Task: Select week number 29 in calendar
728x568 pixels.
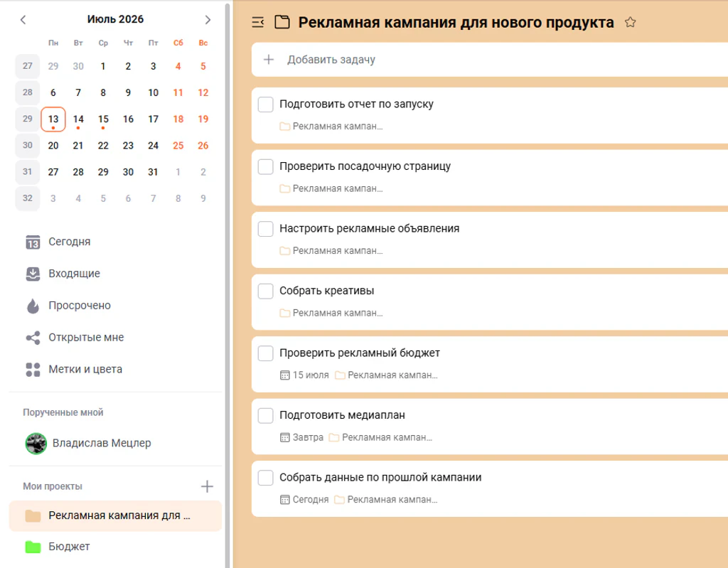Action: pyautogui.click(x=28, y=119)
